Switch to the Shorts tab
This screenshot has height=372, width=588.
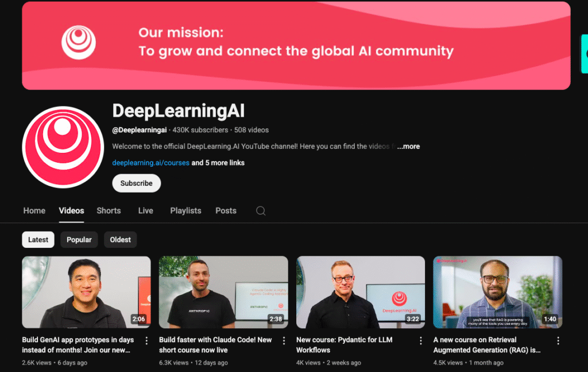[109, 210]
